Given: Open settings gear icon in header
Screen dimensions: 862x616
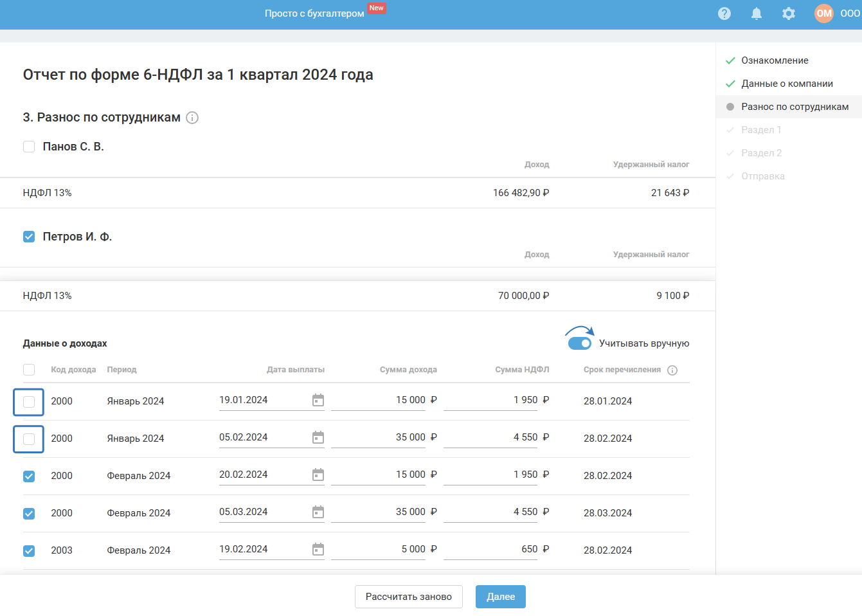Looking at the screenshot, I should 789,14.
